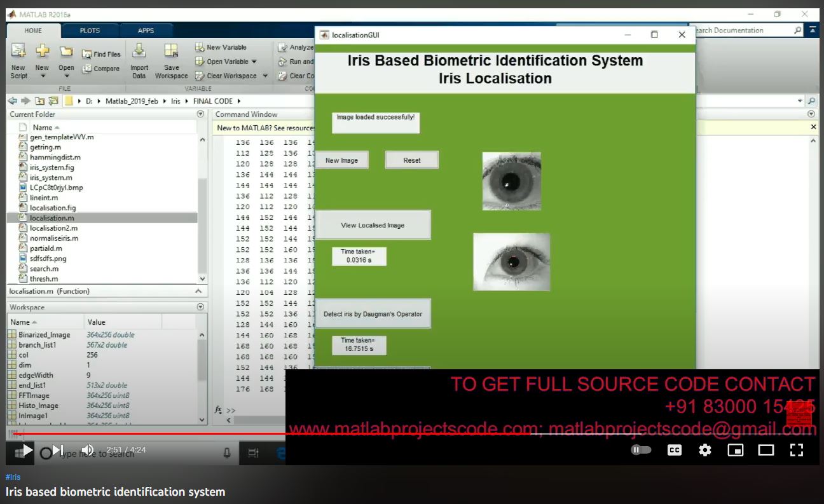
Task: Click the Compare tool
Action: point(100,69)
